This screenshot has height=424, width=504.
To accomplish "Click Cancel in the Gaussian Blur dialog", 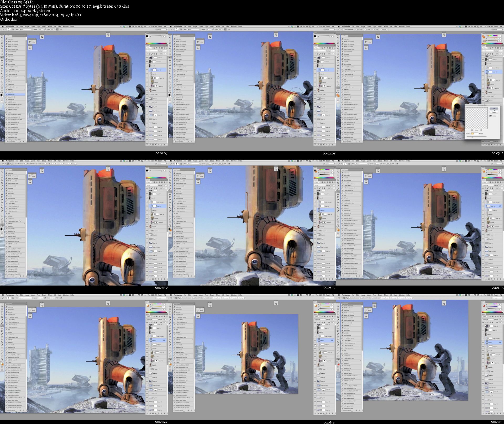I will [494, 112].
